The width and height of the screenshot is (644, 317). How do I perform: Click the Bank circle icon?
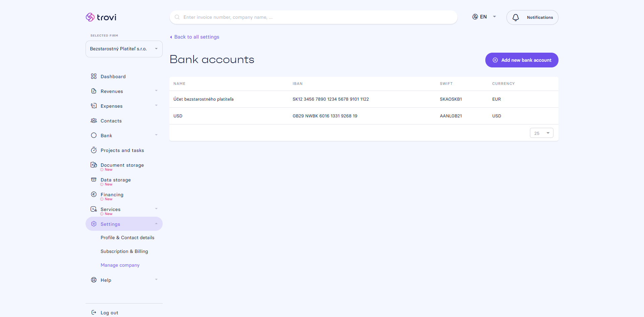click(94, 136)
